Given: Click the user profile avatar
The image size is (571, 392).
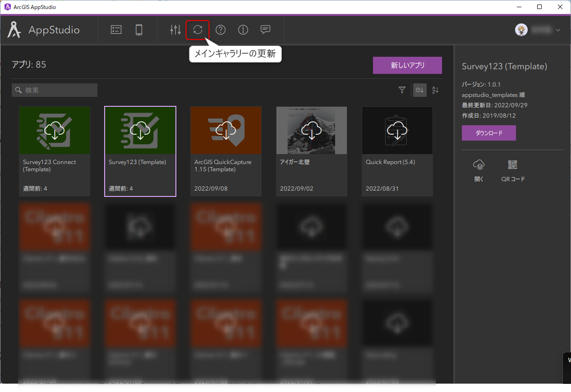Looking at the screenshot, I should pyautogui.click(x=521, y=30).
